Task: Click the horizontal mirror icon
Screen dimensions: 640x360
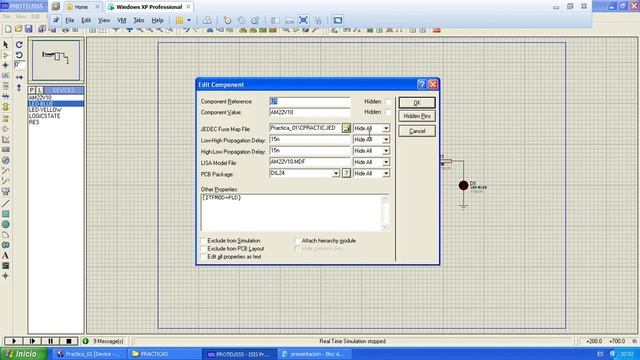Action: (x=19, y=77)
